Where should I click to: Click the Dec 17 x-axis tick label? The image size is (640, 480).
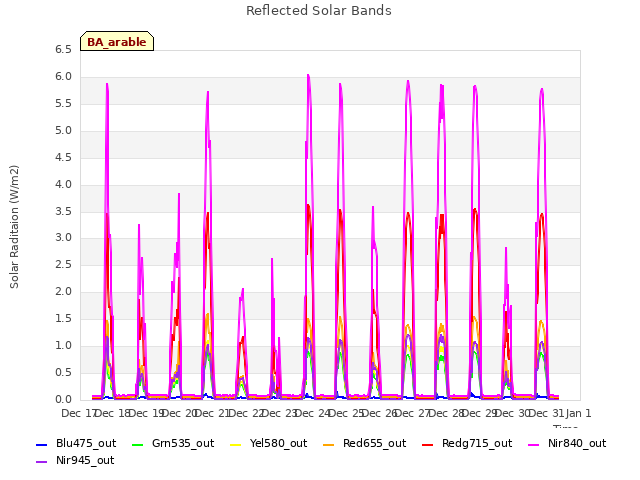click(x=78, y=413)
